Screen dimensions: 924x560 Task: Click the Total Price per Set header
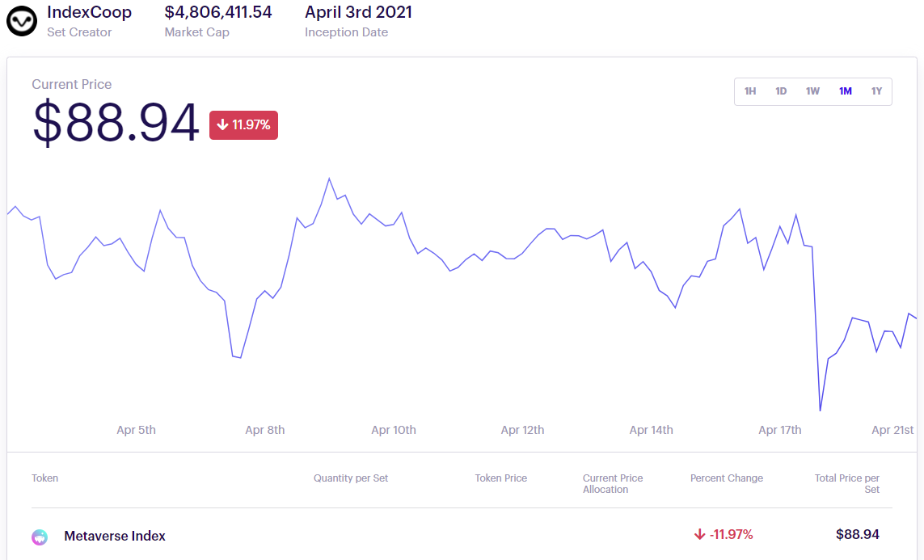(x=847, y=483)
